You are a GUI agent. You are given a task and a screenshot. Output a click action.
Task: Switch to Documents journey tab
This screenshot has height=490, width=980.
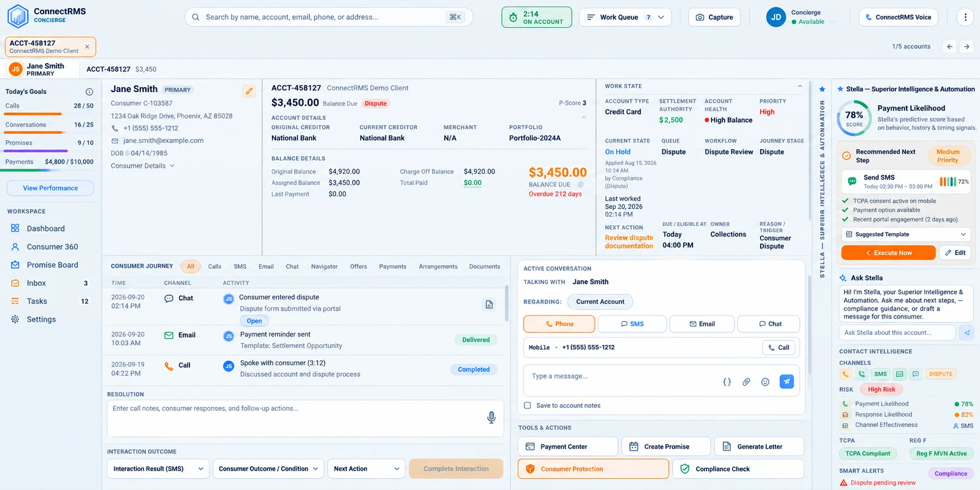point(484,266)
